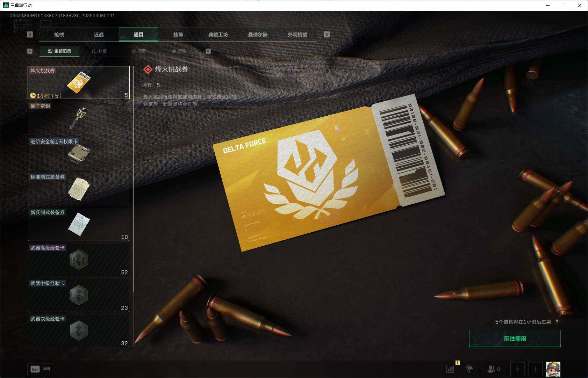Select the 全部道具 filter
The image size is (588, 378).
59,51
